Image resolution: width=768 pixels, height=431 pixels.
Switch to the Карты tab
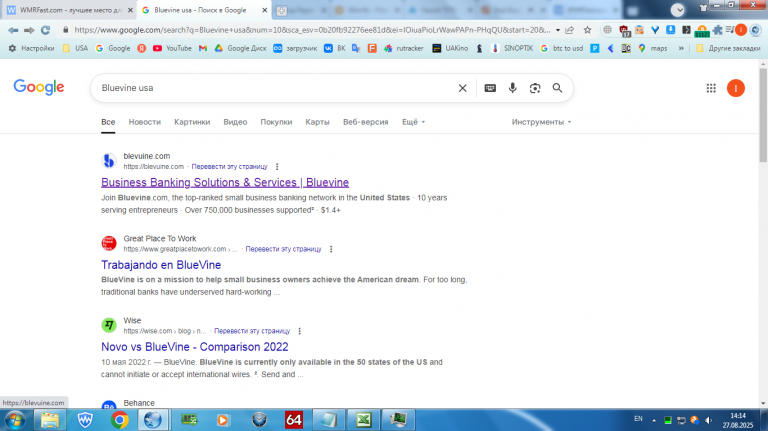317,122
